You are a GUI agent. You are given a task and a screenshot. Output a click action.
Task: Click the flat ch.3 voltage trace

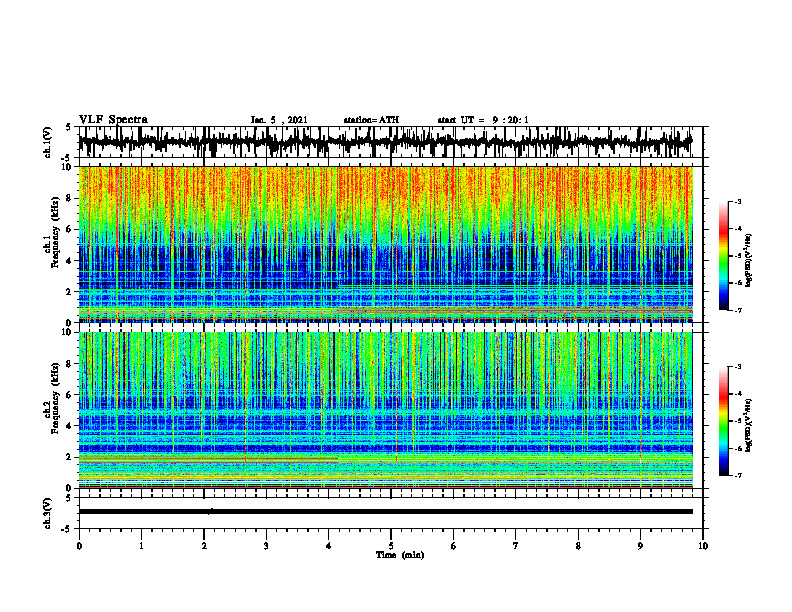point(385,512)
